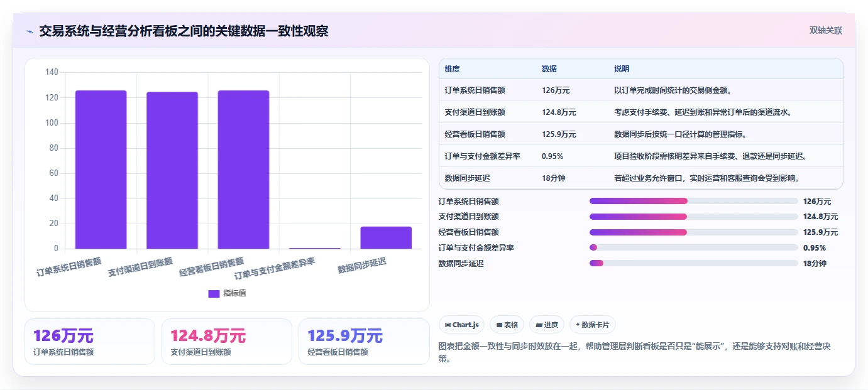Click the 经营看板日销售额 bar in the chart
Screen dimensions: 868x390
(243, 170)
